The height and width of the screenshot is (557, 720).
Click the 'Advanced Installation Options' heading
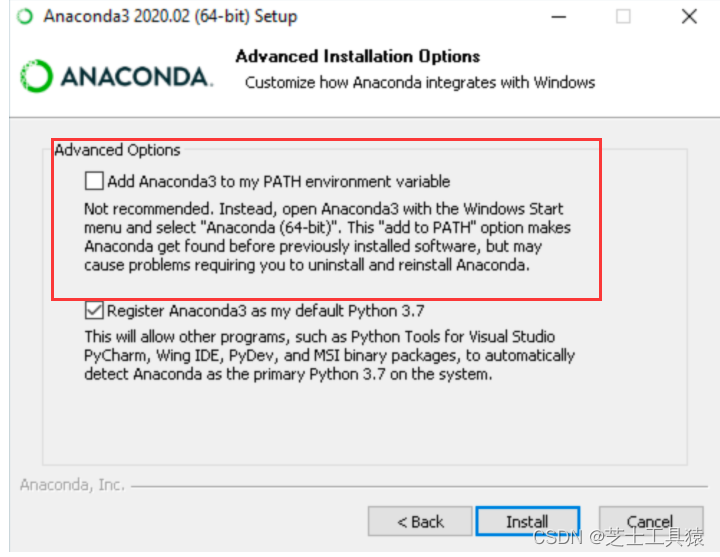click(358, 56)
